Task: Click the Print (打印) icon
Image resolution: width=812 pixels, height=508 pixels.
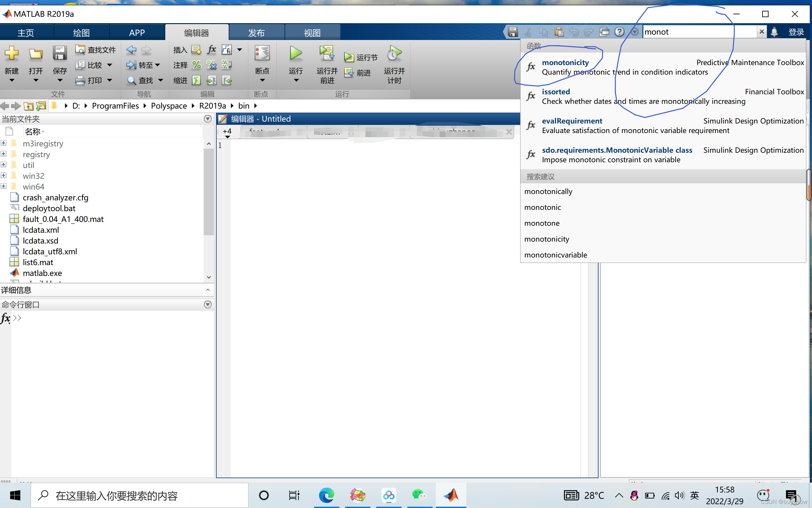Action: pos(80,80)
